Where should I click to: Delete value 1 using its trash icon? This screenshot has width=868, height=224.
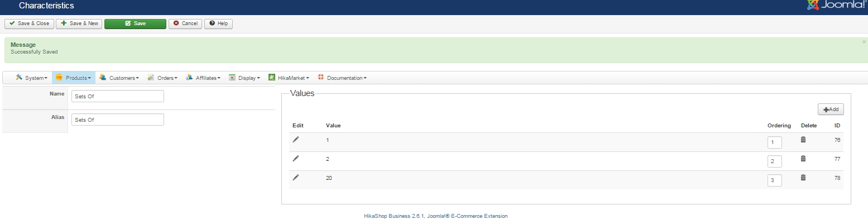803,140
